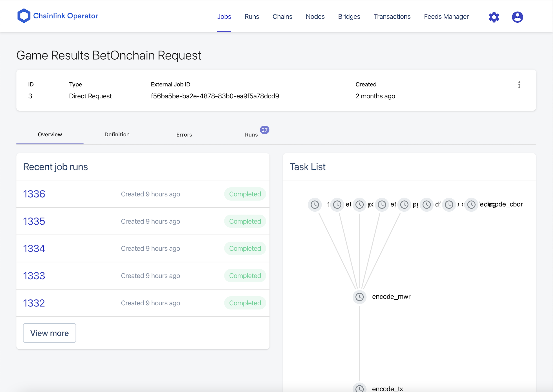Screen dimensions: 553x392
Task: Go to Nodes in top navigation
Action: [x=315, y=16]
